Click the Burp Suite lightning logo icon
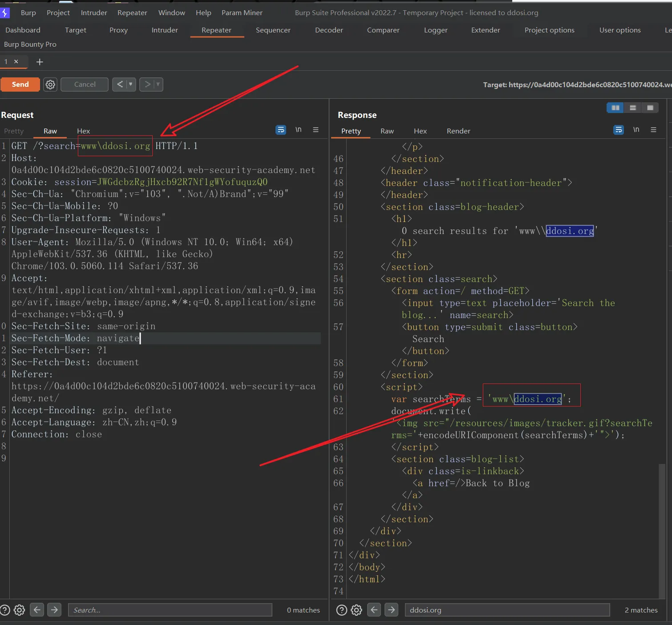This screenshot has width=672, height=625. (x=4, y=12)
